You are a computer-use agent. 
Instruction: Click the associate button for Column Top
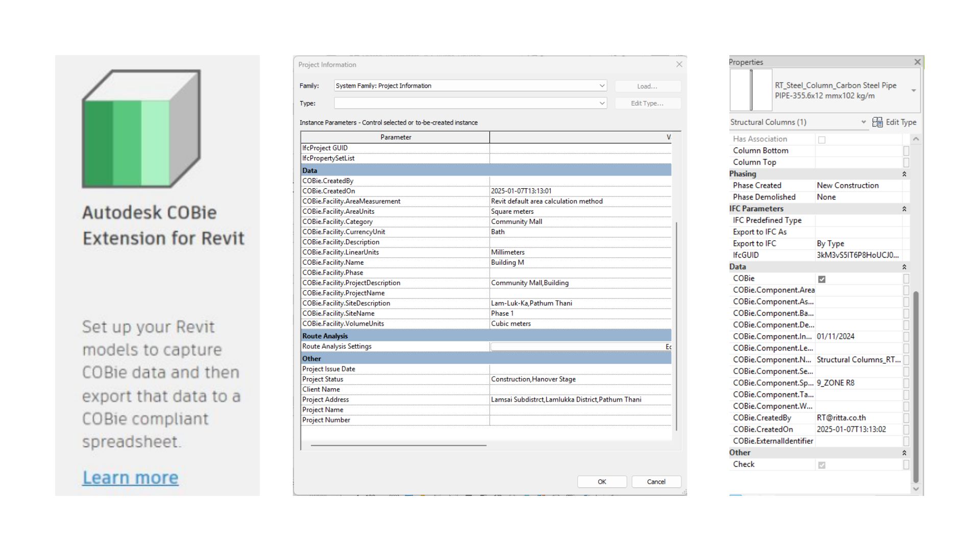pyautogui.click(x=906, y=162)
